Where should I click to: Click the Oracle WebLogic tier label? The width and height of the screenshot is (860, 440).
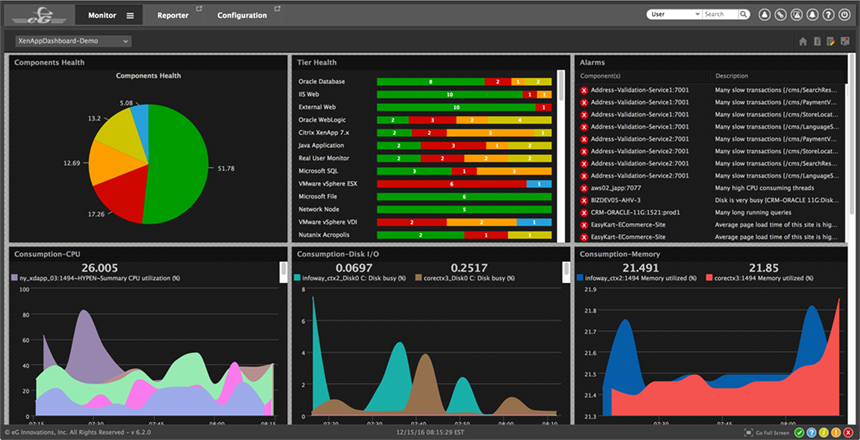point(322,120)
